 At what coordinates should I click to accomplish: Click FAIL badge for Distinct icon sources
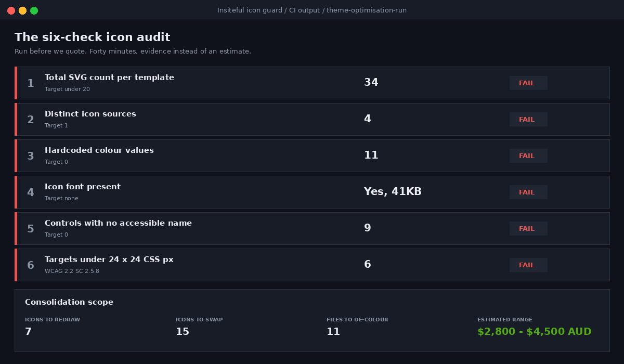(x=528, y=120)
